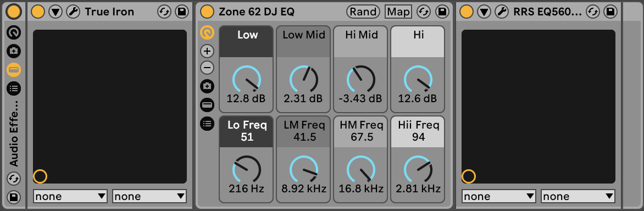Click the Low Mid macro knob
This screenshot has height=211, width=644.
pos(303,79)
